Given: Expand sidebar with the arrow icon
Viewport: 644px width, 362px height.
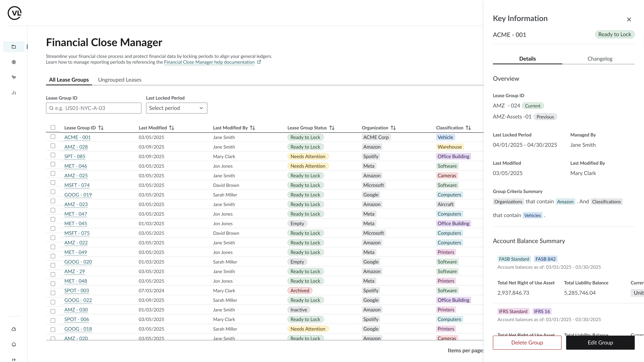Looking at the screenshot, I should coord(14,359).
